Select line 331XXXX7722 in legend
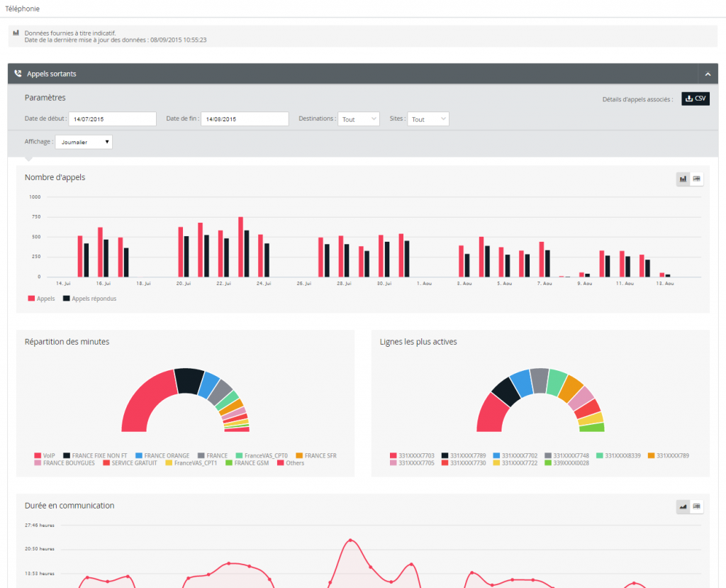Viewport: 726px width, 588px height. (515, 463)
